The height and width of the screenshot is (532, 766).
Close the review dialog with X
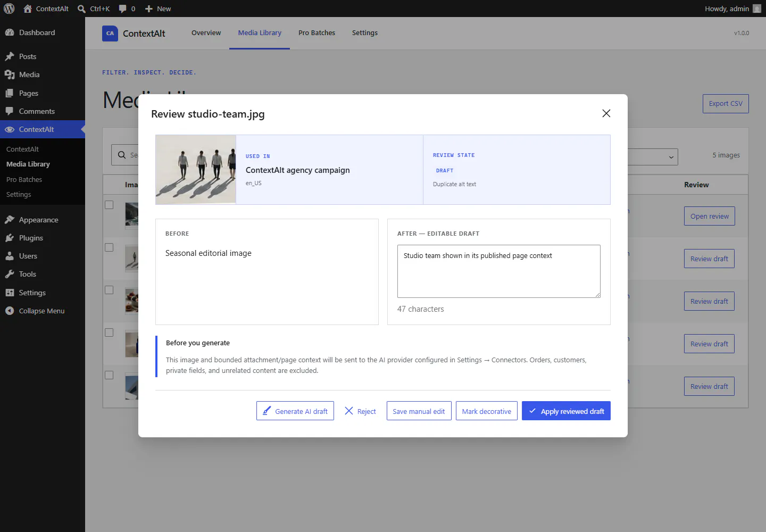606,113
